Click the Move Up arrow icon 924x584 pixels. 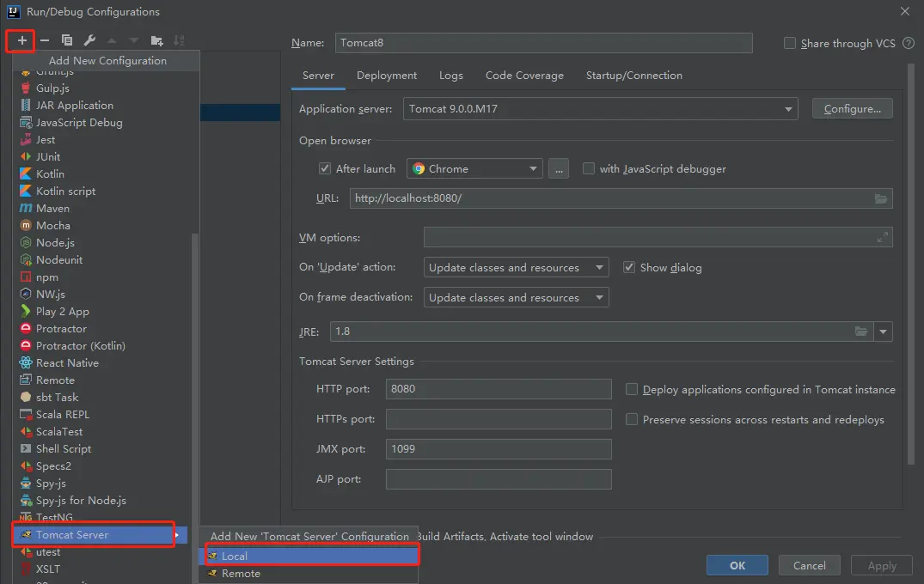[x=112, y=40]
